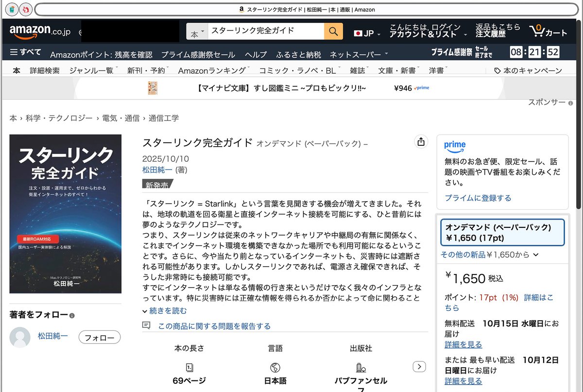Click the search input field
Screen dimensions: 583x392
pos(266,32)
